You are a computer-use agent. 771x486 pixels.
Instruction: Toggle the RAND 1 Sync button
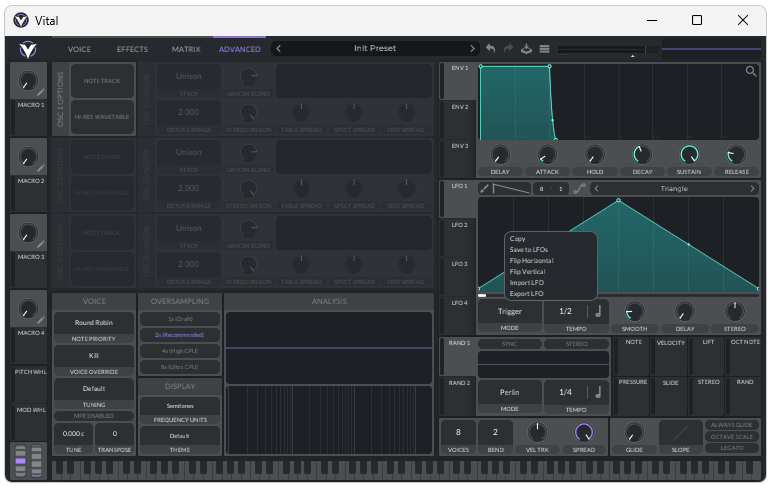click(x=508, y=344)
